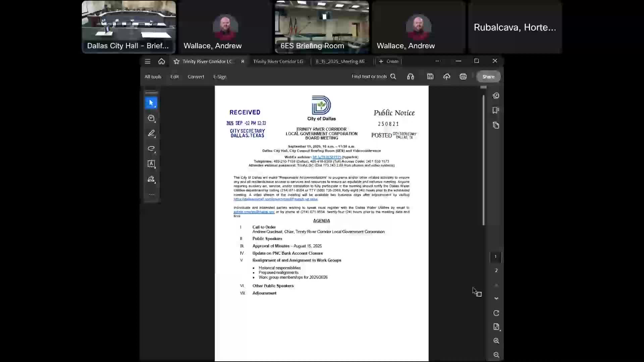The image size is (644, 362).
Task: Open the All tools menu
Action: pos(153,77)
